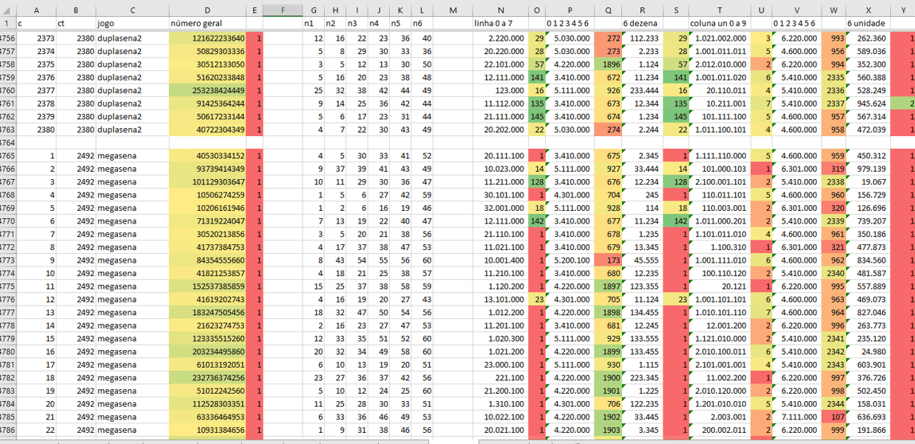Select blank row header 4764
This screenshot has height=444, width=915.
8,142
